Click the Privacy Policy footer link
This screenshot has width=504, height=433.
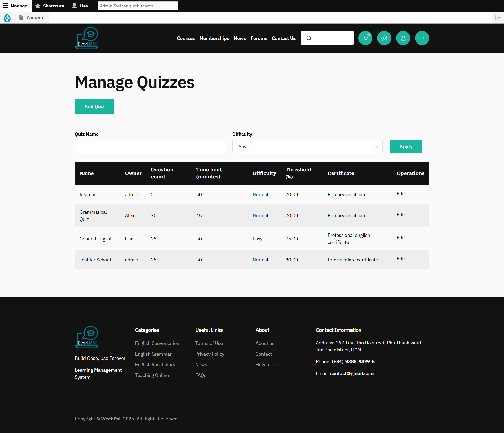point(209,354)
